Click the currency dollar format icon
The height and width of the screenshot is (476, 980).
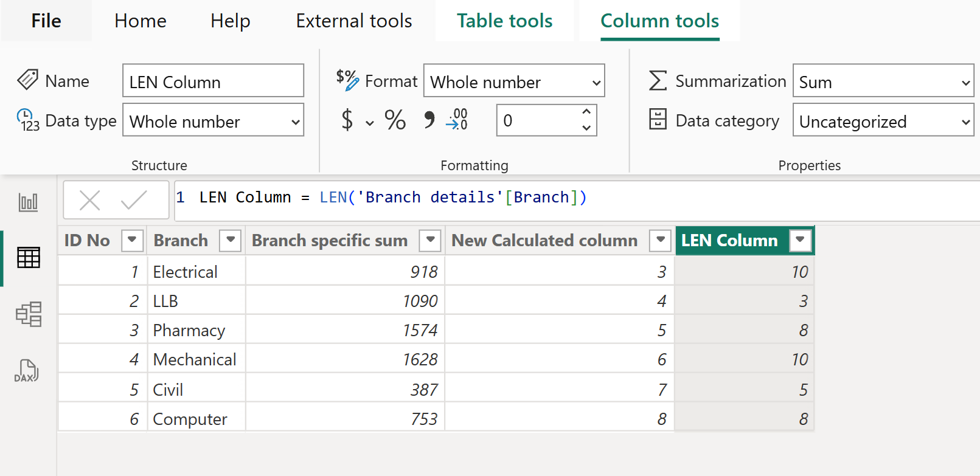pyautogui.click(x=347, y=120)
